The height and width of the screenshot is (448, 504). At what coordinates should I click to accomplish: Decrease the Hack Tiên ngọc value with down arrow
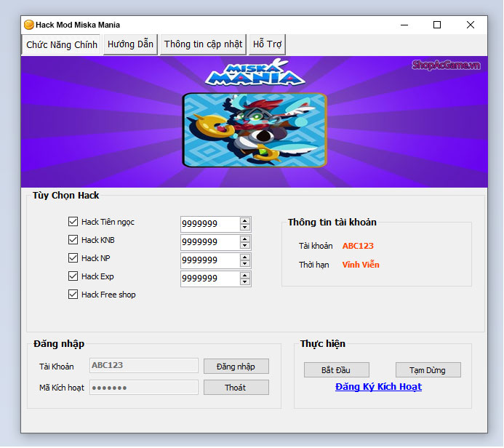(245, 228)
